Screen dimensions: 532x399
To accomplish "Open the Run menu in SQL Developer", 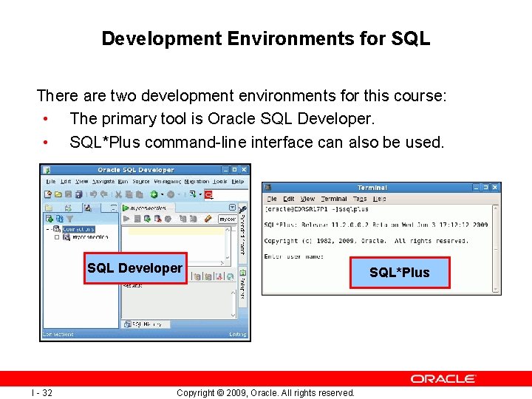I will (x=123, y=182).
